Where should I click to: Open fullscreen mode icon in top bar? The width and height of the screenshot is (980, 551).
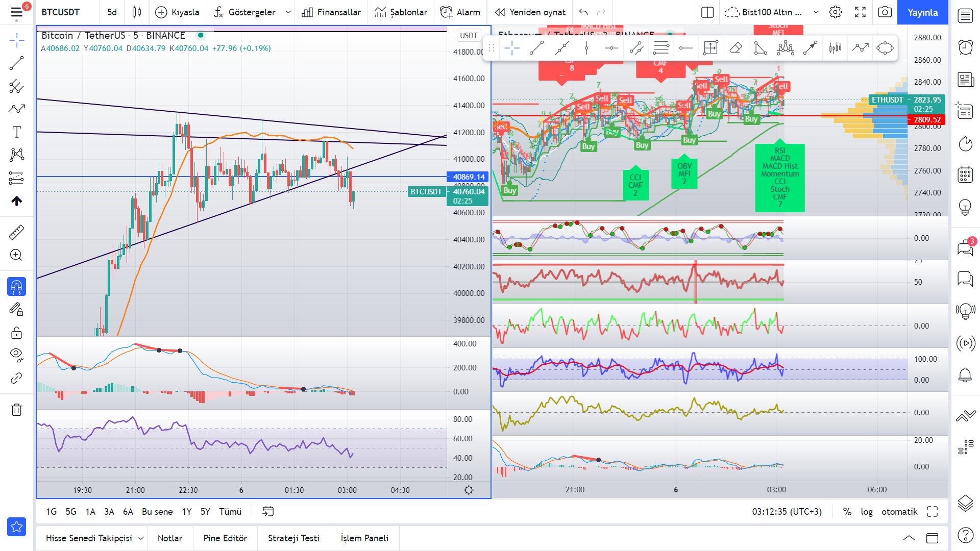pyautogui.click(x=860, y=12)
